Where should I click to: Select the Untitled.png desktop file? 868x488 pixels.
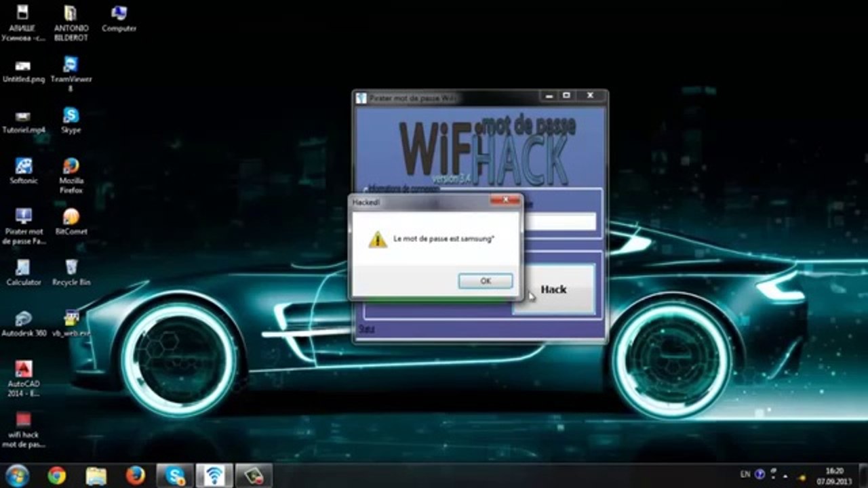pyautogui.click(x=23, y=72)
